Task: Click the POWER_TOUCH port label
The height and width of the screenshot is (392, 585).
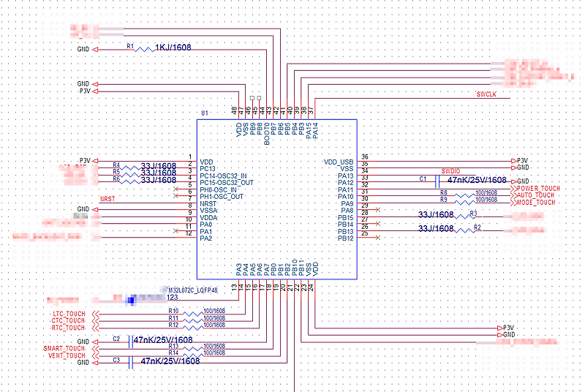Action: pos(538,189)
